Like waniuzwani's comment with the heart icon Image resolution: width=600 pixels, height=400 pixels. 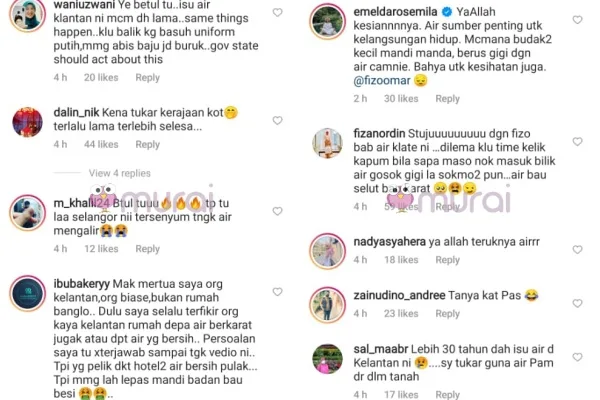click(277, 13)
